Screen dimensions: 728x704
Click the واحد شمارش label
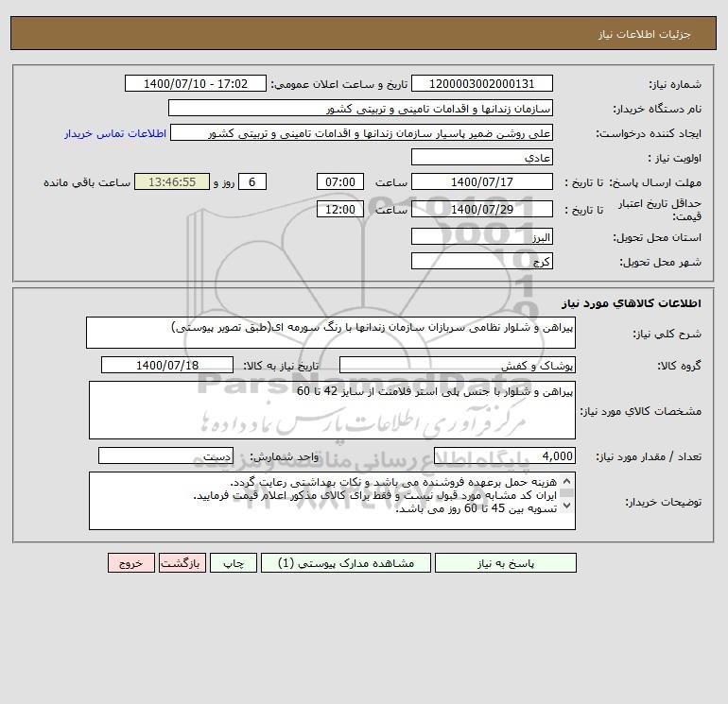(285, 457)
